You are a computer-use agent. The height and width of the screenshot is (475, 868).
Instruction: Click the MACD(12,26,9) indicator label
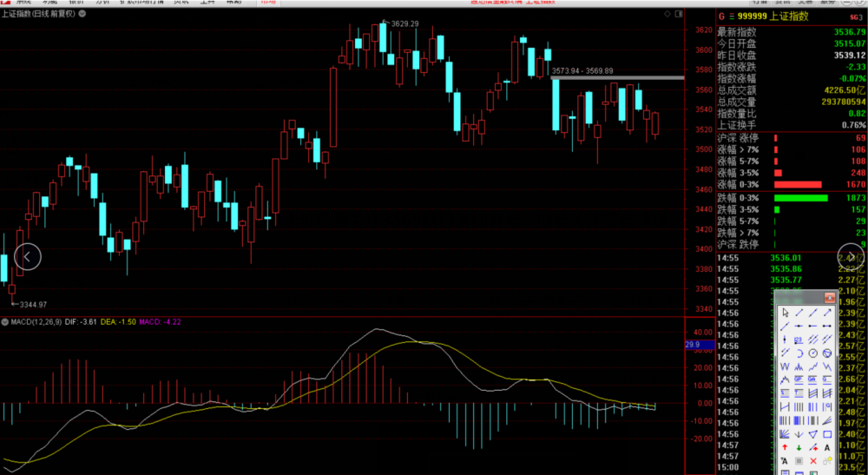point(36,321)
